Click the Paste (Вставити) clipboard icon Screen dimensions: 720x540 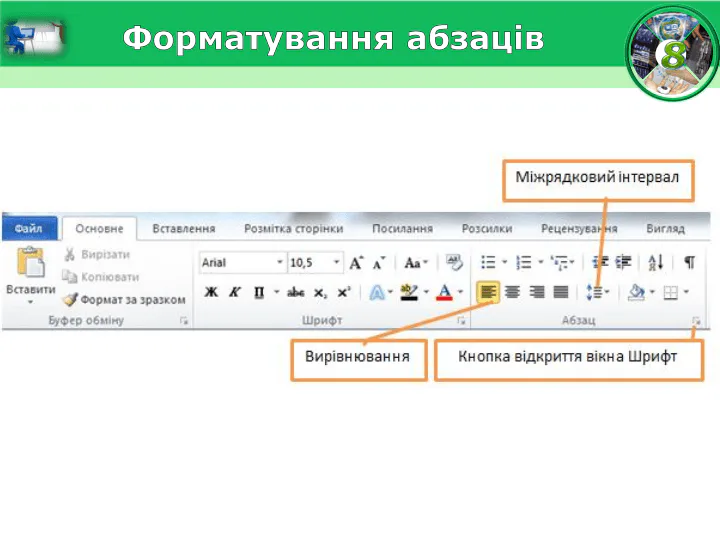[30, 264]
